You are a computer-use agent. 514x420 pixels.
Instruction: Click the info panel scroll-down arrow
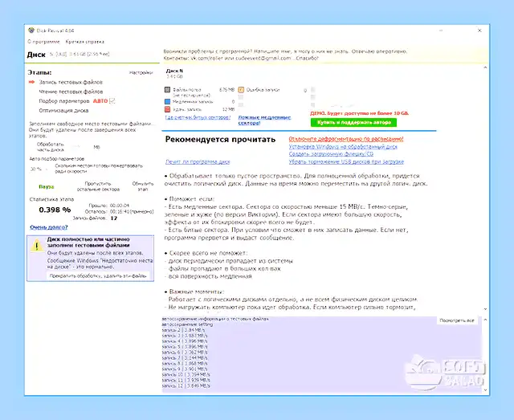pos(485,309)
